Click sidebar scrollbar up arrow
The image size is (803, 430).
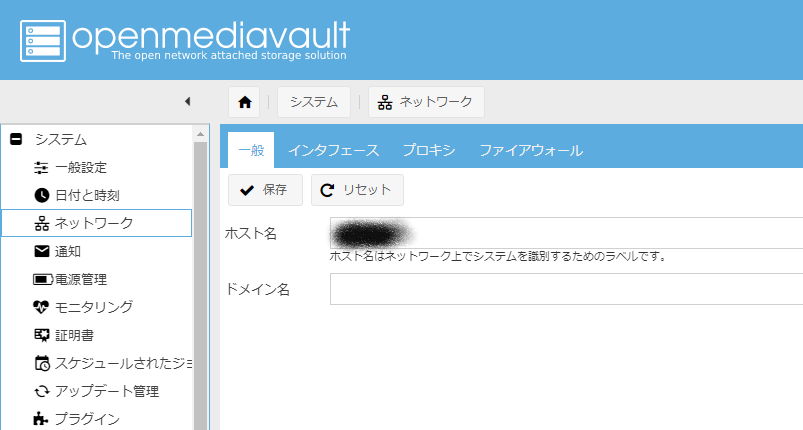(x=200, y=134)
